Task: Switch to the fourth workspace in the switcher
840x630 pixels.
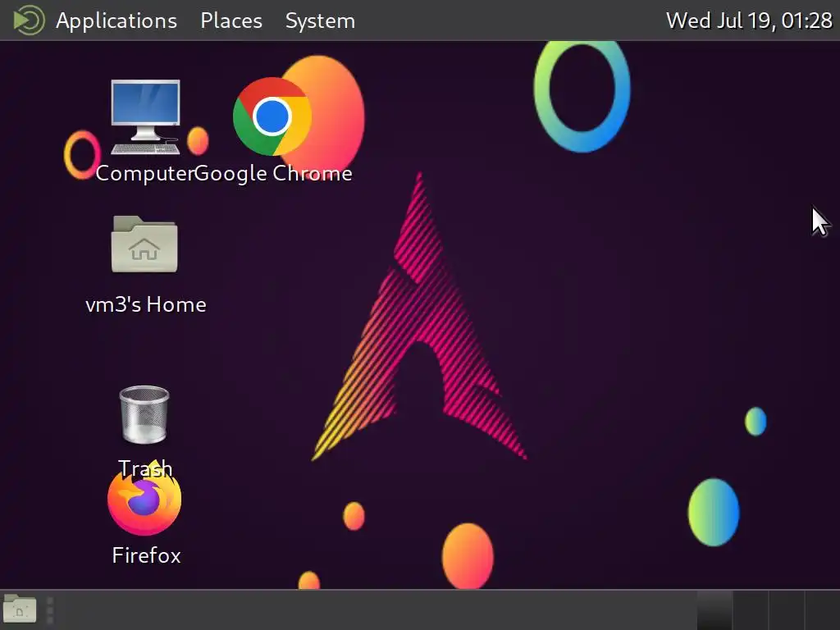Action: point(822,610)
